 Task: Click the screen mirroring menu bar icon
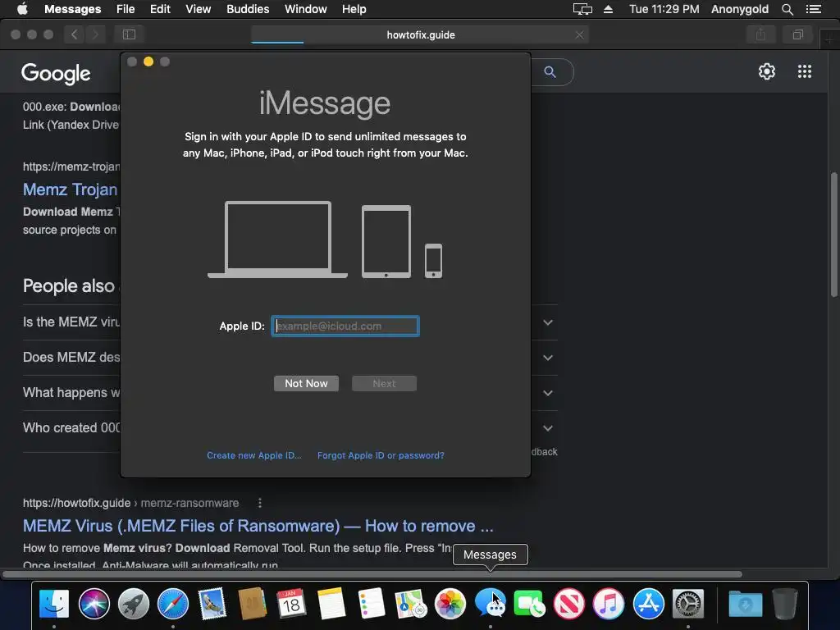(582, 9)
